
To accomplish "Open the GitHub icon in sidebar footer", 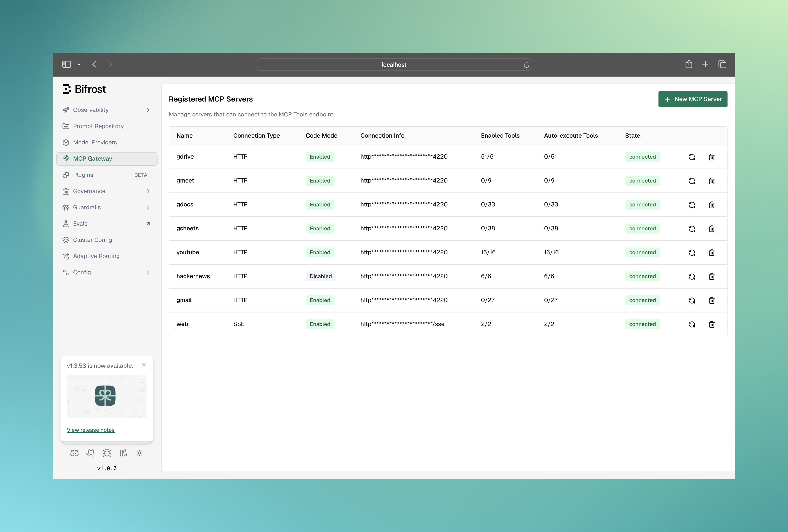I will point(90,453).
